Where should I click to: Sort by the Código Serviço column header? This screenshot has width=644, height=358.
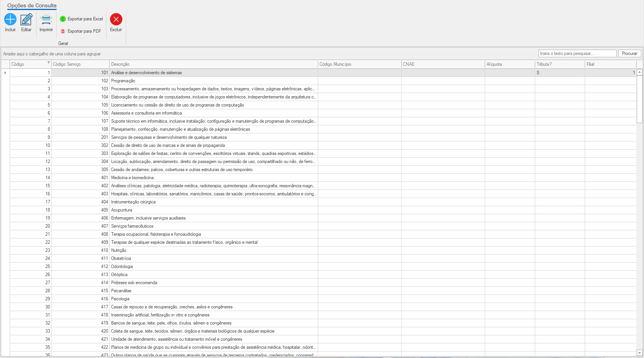click(80, 64)
